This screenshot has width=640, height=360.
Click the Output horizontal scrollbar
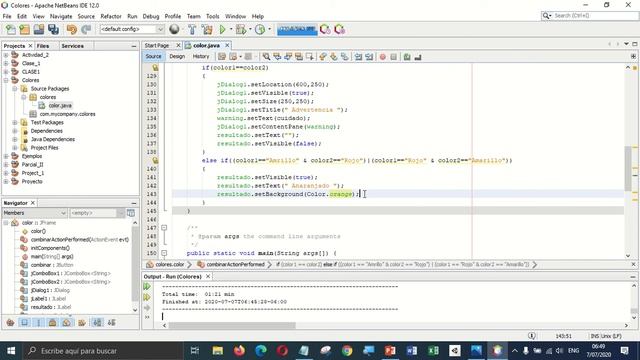(x=232, y=325)
